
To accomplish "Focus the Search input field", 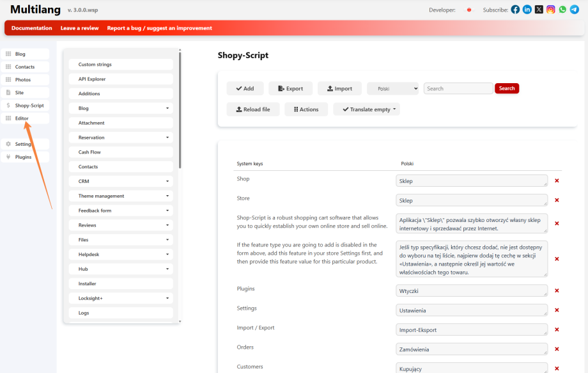I will (x=458, y=88).
